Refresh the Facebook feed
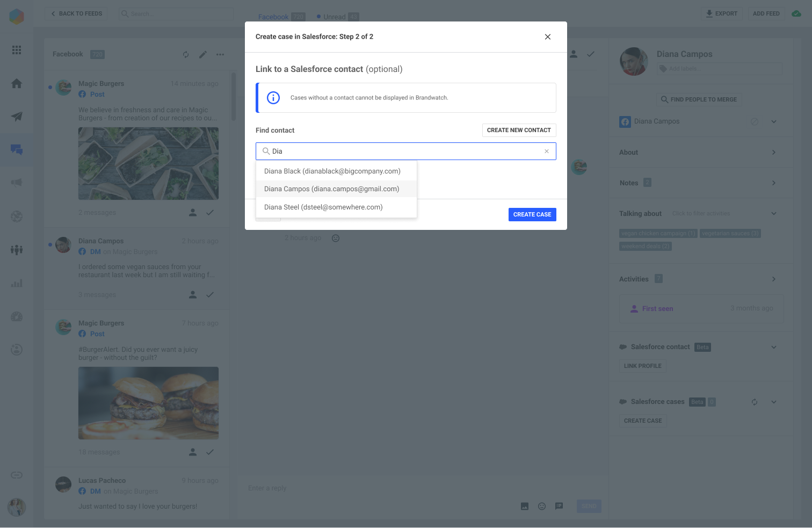 tap(186, 55)
